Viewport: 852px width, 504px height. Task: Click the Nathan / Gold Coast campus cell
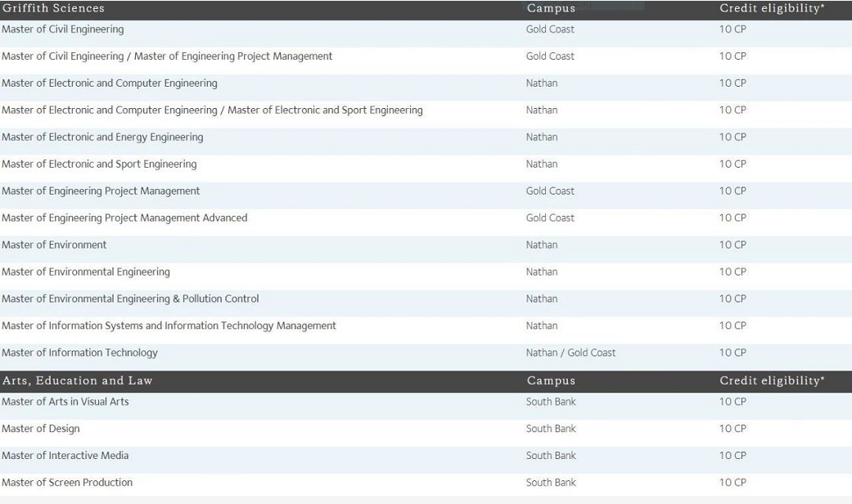570,353
